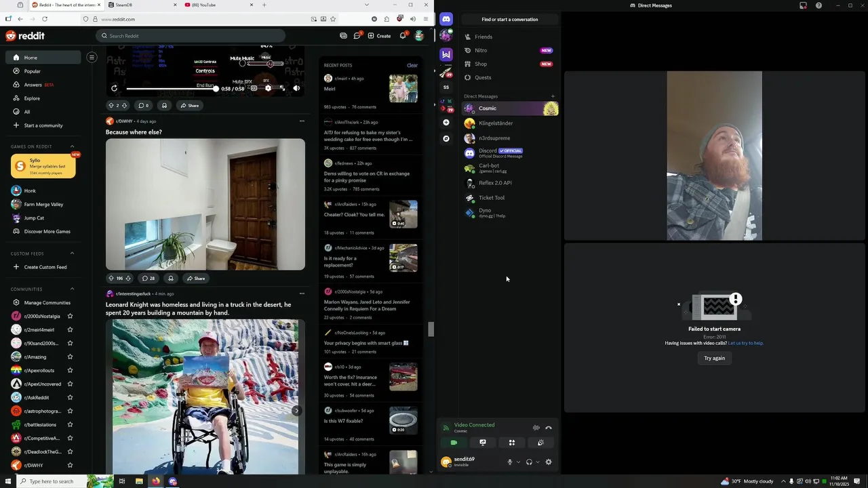Open Reddit chat icon in header
The image size is (868, 488).
point(357,35)
